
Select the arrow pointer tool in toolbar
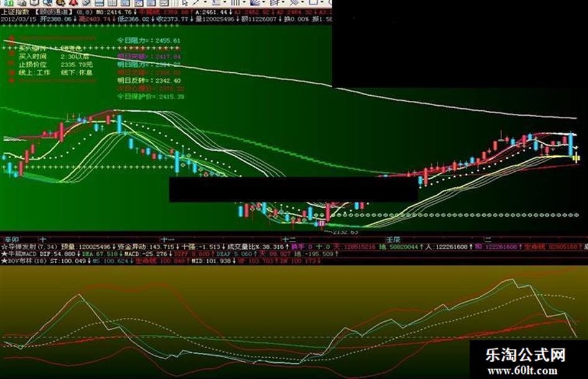click(x=185, y=3)
